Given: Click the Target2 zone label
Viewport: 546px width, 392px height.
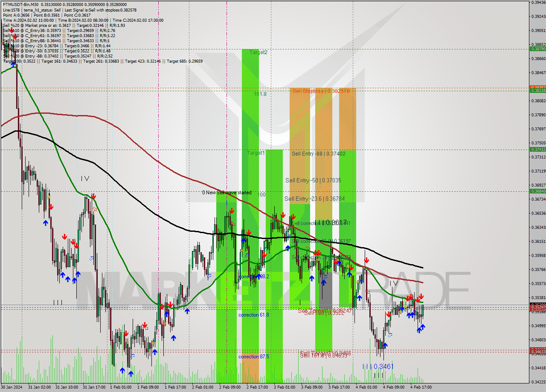Looking at the screenshot, I should coord(258,52).
